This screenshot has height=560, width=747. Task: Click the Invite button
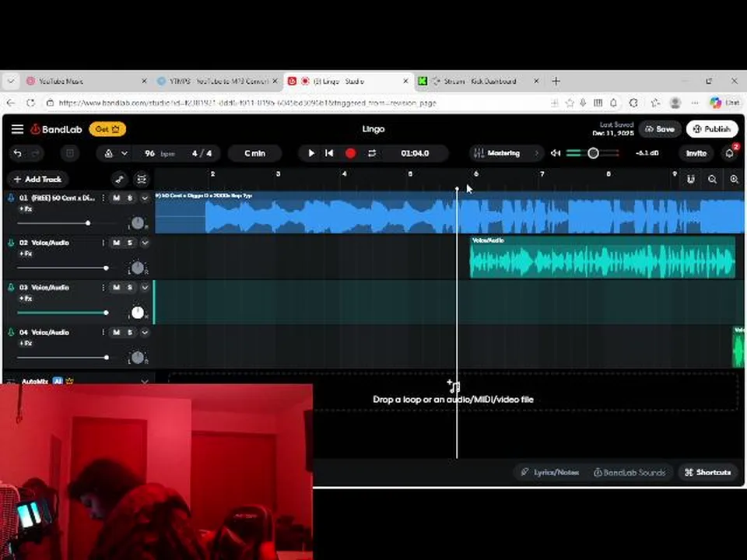(x=696, y=153)
